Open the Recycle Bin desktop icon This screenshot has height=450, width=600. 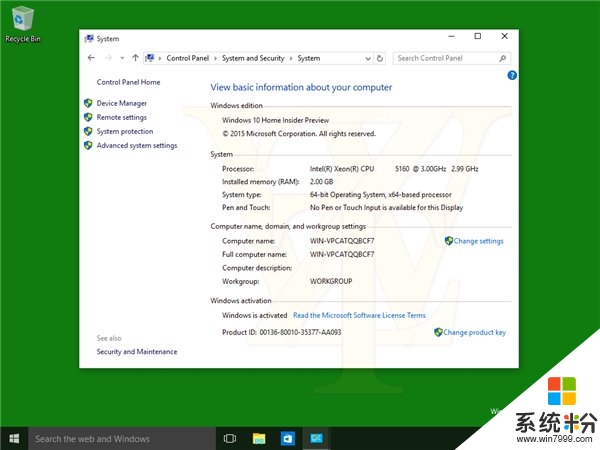[23, 24]
